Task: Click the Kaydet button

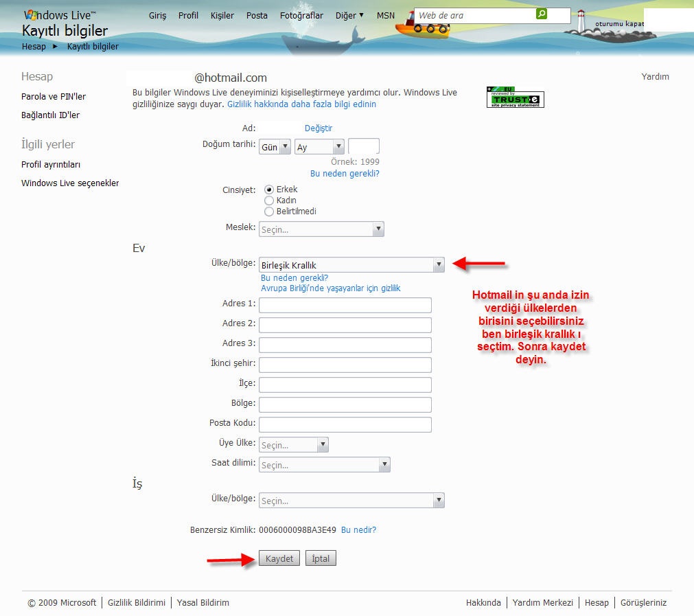Action: click(279, 558)
